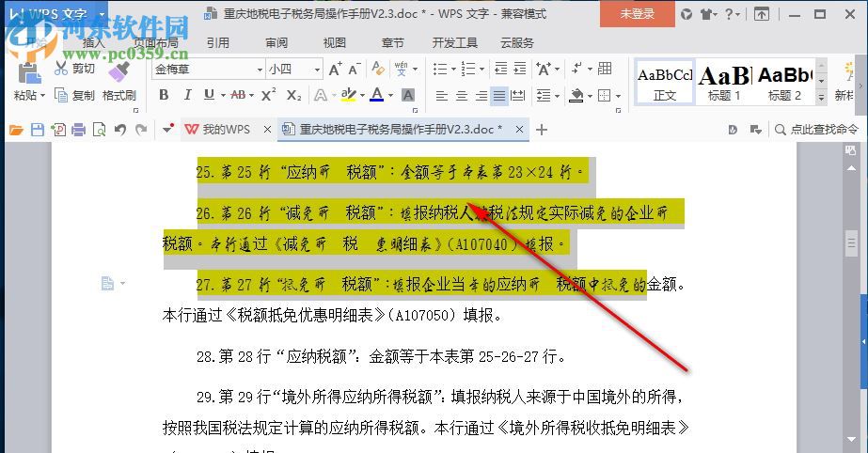The width and height of the screenshot is (868, 453).
Task: Increase paragraph indent
Action: 520,69
